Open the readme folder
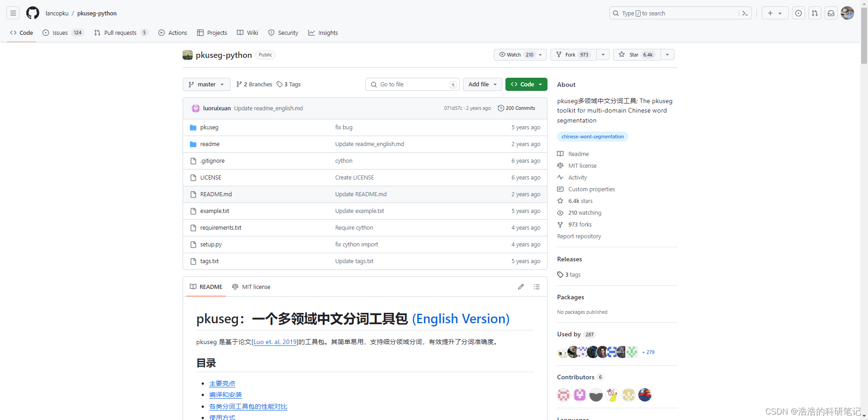The image size is (868, 420). pyautogui.click(x=210, y=144)
